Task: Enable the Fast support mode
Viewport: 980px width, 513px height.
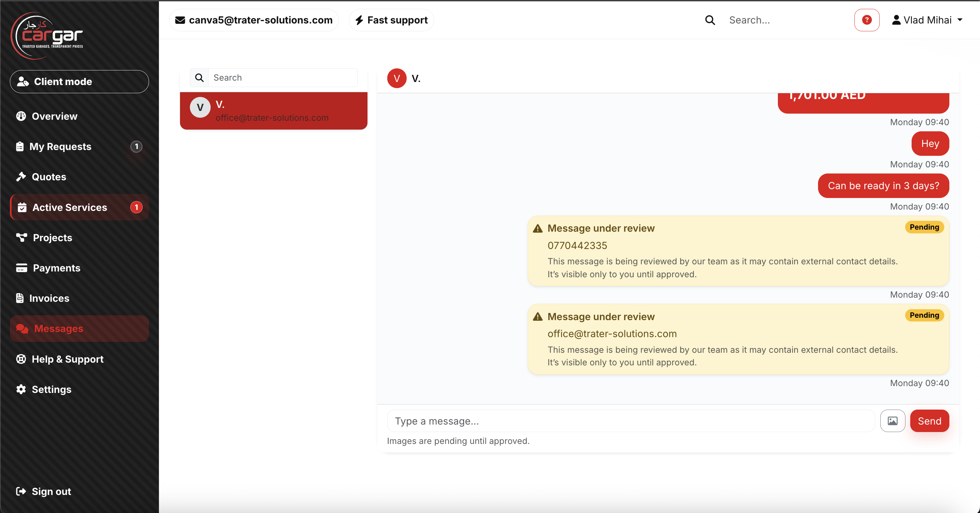Action: click(391, 20)
